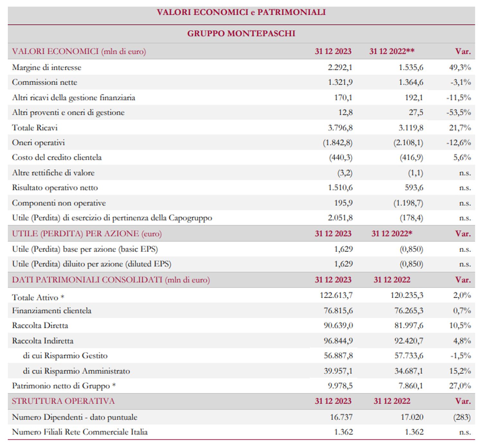
Task: Click 'VALORI ECONOMICI (mln di euro)' section header
Action: click(79, 51)
